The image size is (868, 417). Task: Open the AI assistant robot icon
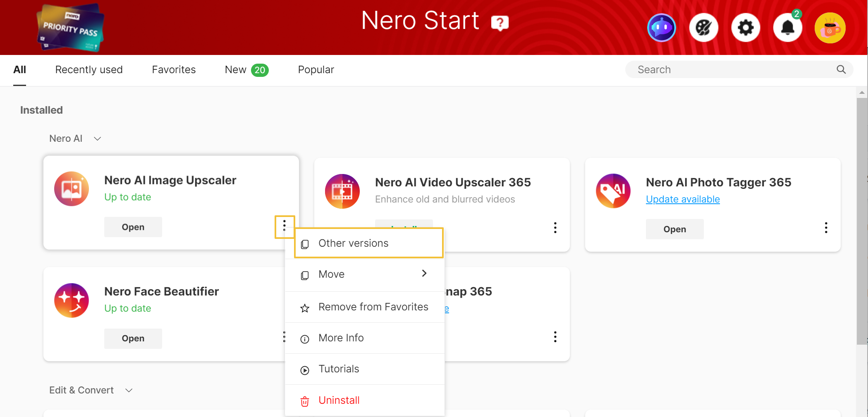coord(661,28)
